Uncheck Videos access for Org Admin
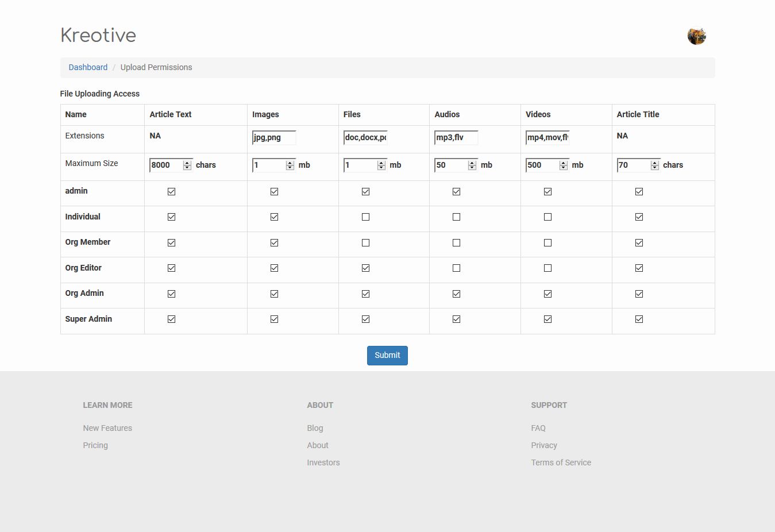Screen dimensions: 775x532 click(547, 294)
